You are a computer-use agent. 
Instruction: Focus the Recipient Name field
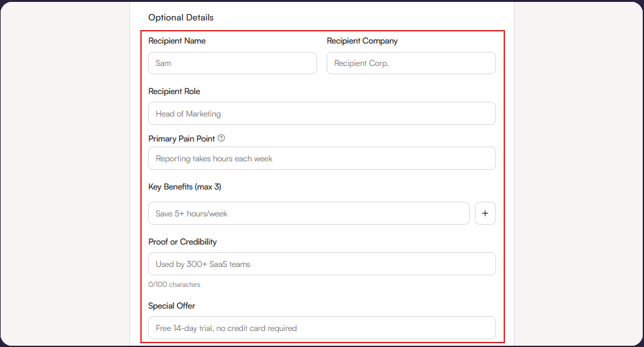[x=233, y=63]
